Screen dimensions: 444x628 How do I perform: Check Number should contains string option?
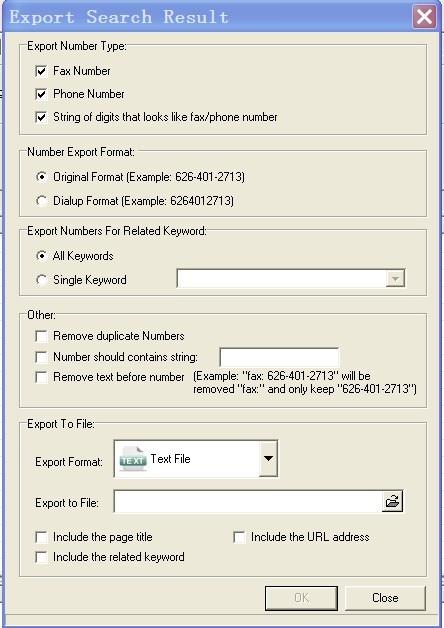click(x=41, y=357)
